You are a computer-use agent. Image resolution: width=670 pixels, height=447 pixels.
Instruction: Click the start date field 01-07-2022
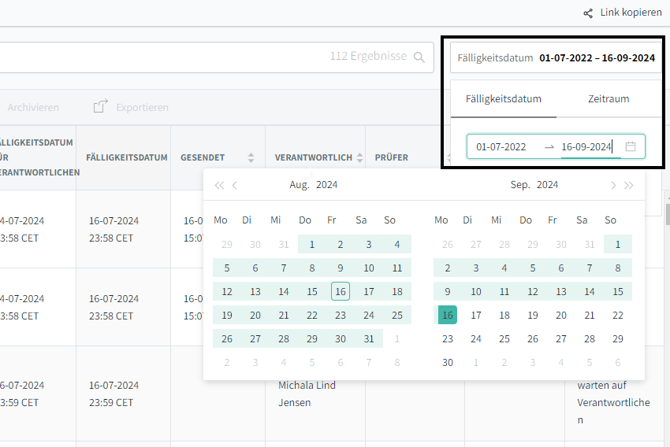[x=501, y=147]
